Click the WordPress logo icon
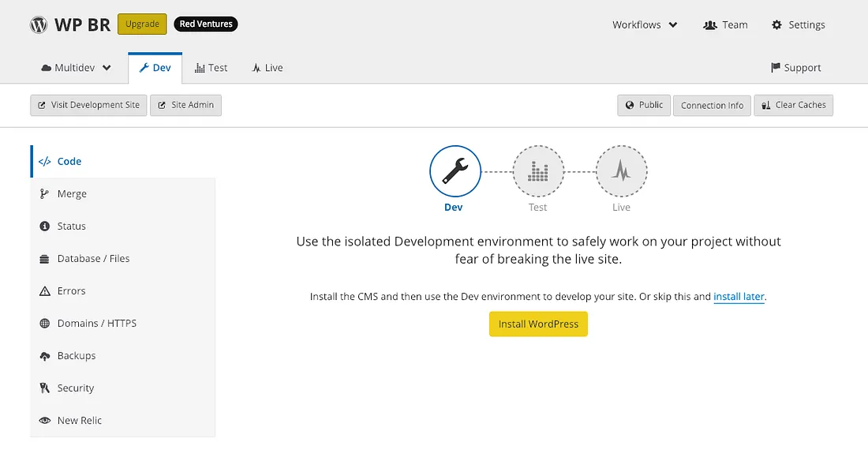The image size is (868, 453). 39,24
